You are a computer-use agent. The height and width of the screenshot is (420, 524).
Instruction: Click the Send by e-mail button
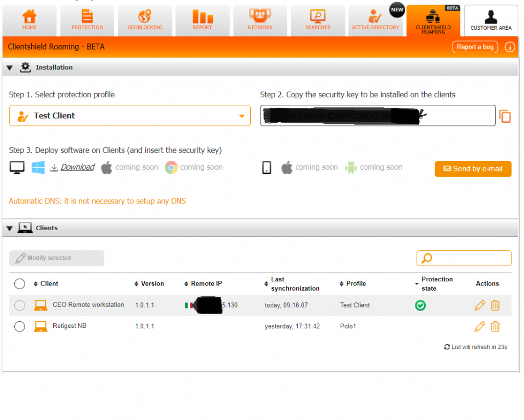(x=473, y=169)
